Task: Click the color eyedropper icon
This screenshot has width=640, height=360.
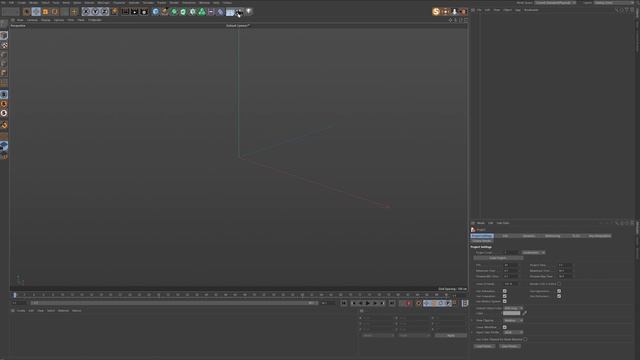Action: tap(524, 313)
